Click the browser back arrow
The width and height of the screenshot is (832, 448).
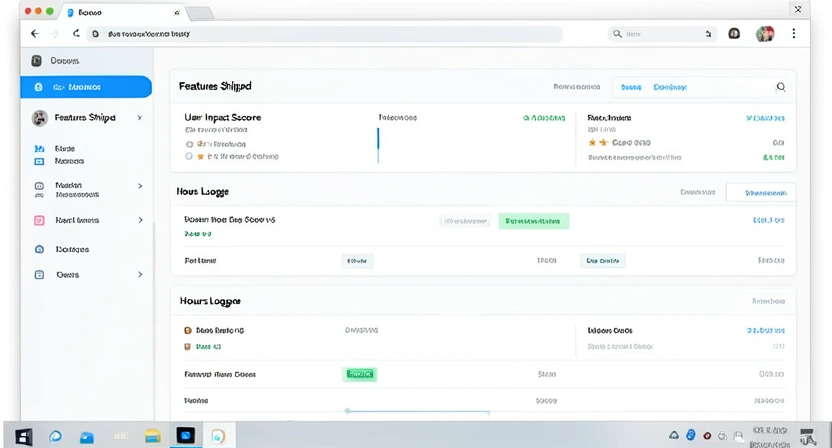coord(35,34)
